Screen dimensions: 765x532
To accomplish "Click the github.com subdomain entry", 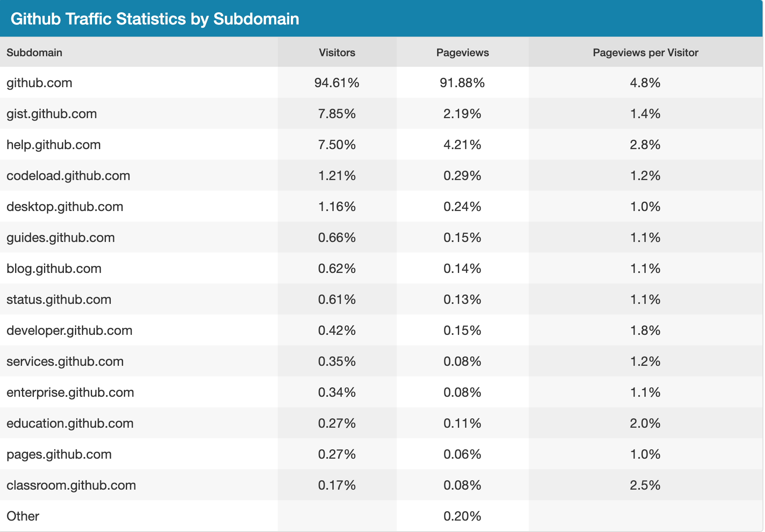I will (40, 83).
